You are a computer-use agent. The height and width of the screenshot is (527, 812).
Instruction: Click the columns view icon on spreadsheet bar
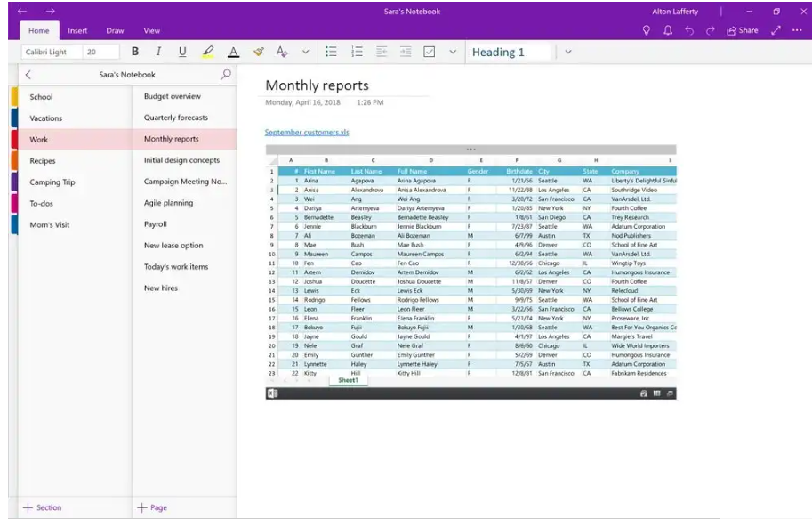[656, 393]
